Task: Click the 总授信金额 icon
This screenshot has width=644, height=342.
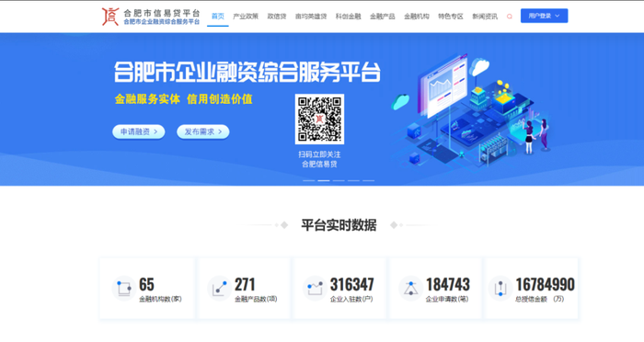Action: point(500,288)
